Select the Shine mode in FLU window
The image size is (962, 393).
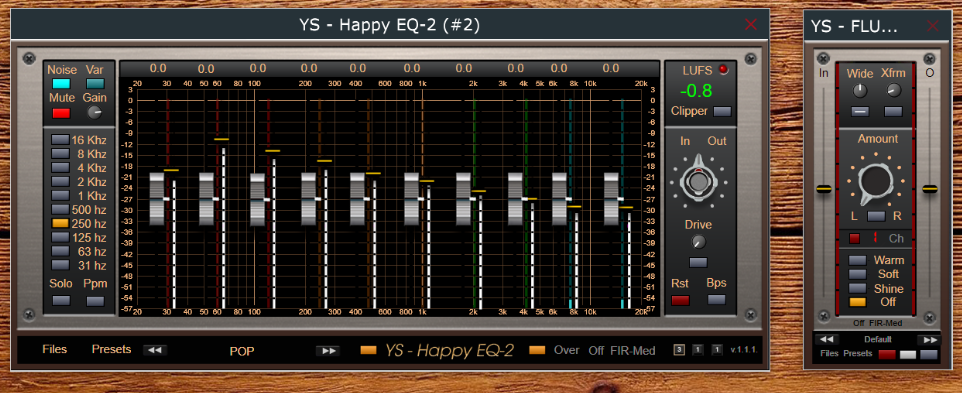click(858, 288)
